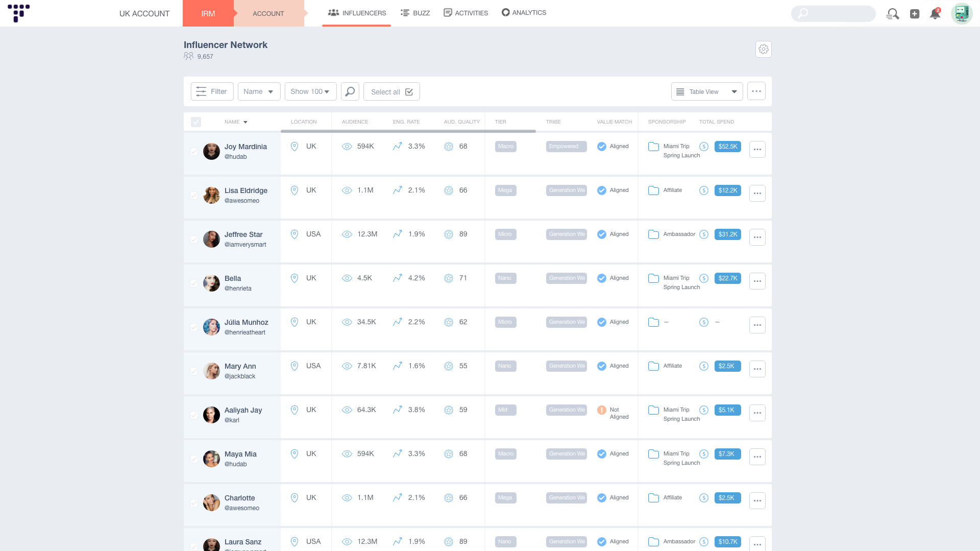The image size is (980, 551).
Task: Click engagement rate chart icon for Bella
Action: click(398, 278)
